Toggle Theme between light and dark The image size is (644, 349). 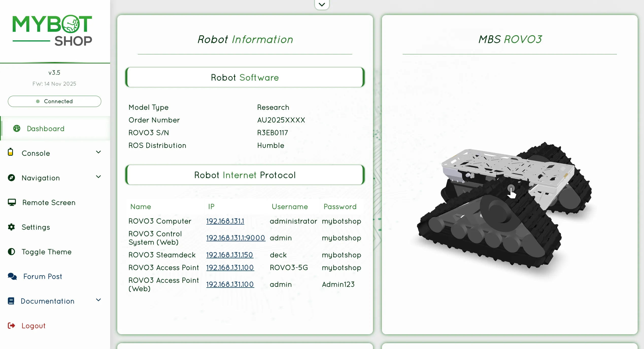[x=46, y=252]
